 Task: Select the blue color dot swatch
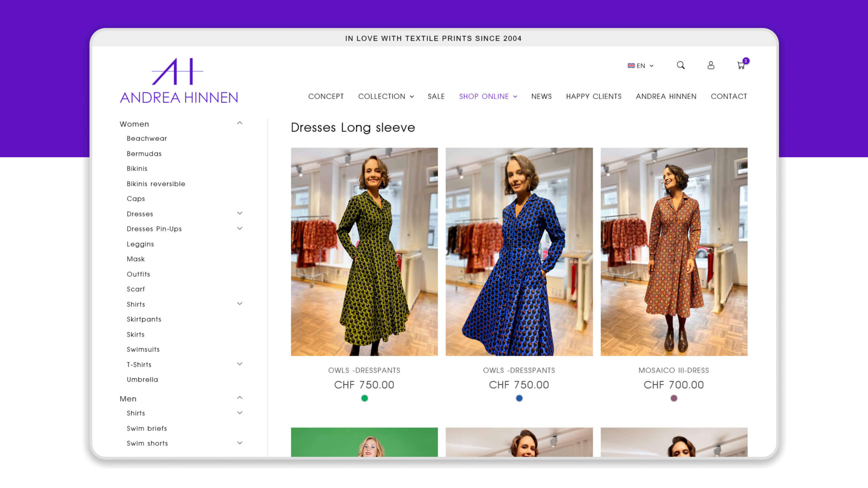tap(519, 398)
